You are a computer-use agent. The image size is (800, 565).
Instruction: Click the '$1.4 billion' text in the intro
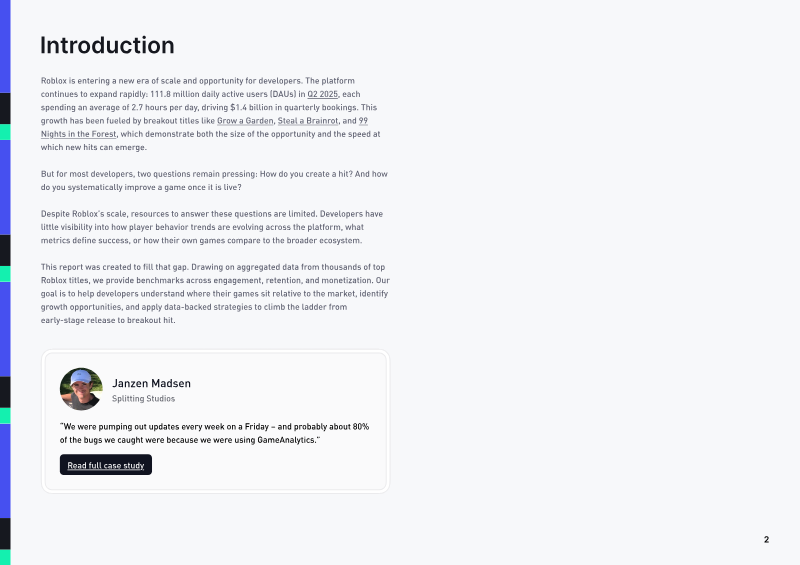click(252, 107)
